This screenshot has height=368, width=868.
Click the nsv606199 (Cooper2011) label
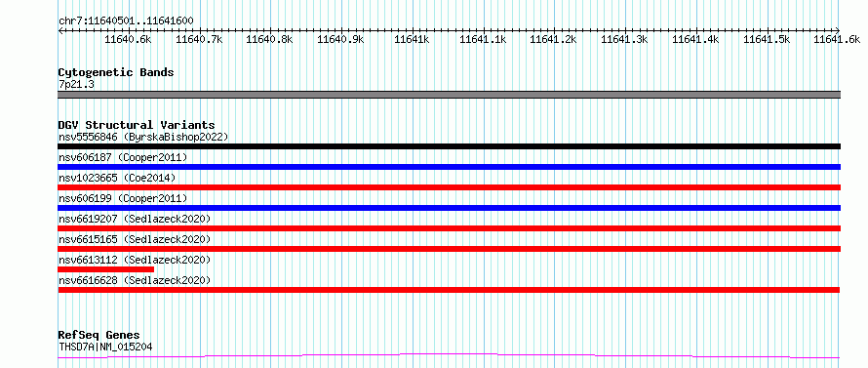pos(123,198)
